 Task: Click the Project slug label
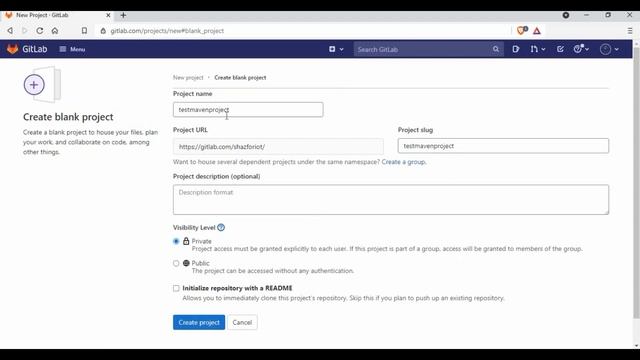tap(415, 130)
